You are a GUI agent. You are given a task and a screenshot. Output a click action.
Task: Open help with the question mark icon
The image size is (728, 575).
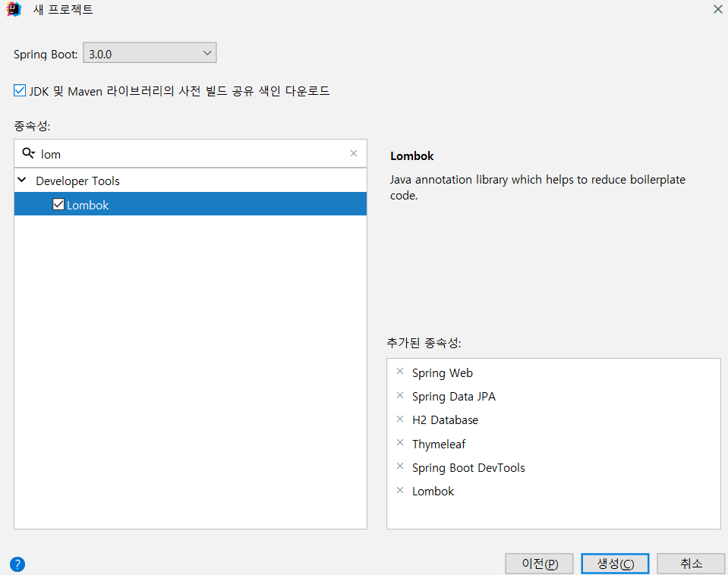pos(17,564)
